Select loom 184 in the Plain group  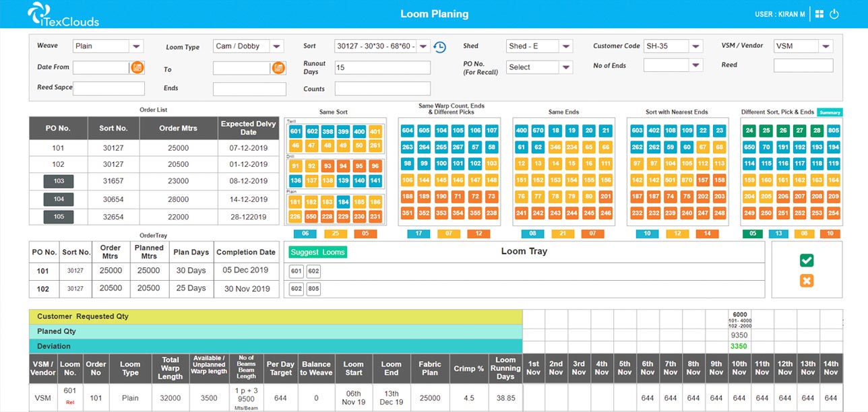pyautogui.click(x=343, y=202)
